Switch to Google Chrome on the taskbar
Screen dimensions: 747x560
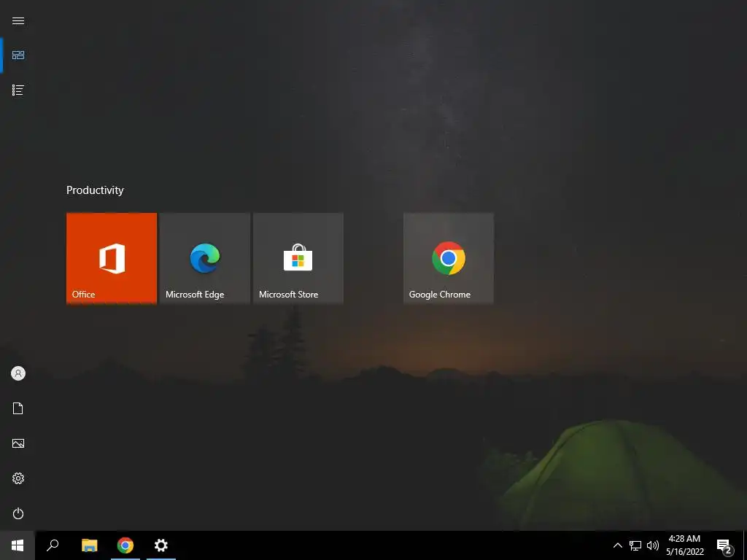pyautogui.click(x=125, y=545)
